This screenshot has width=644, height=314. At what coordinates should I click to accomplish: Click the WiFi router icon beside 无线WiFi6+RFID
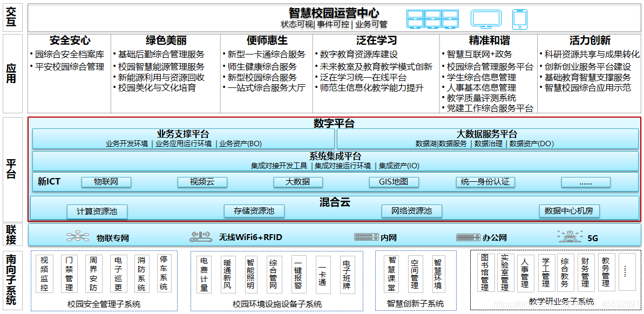(201, 236)
